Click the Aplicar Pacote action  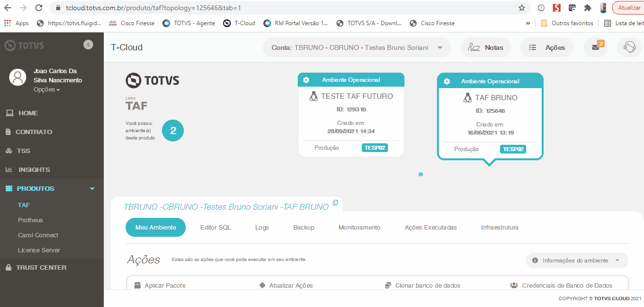(160, 285)
